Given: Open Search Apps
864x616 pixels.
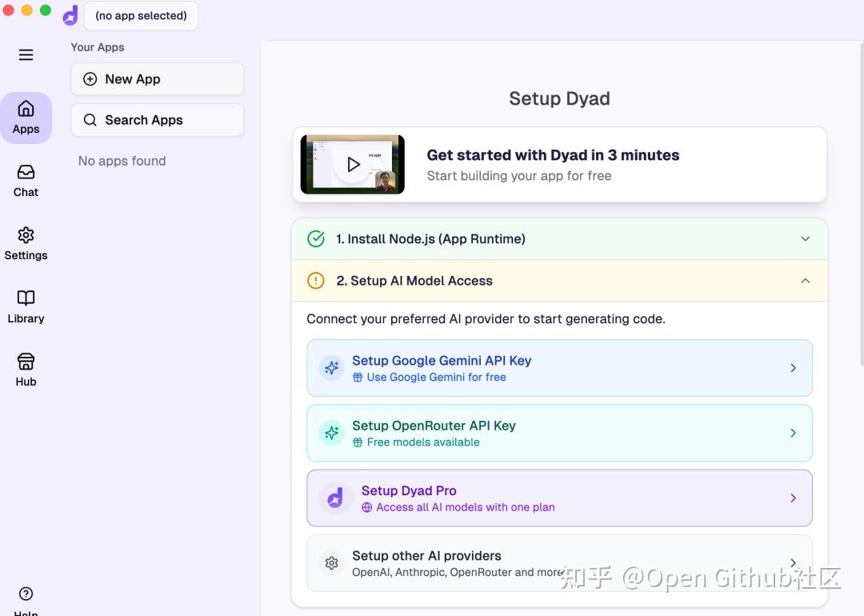Looking at the screenshot, I should tap(157, 120).
